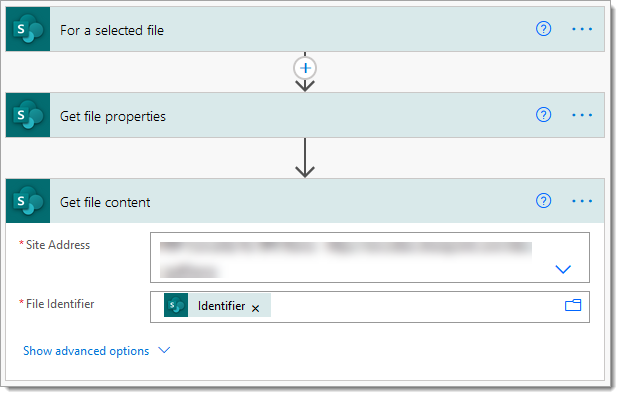
Task: Show advanced options link
Action: click(x=86, y=351)
